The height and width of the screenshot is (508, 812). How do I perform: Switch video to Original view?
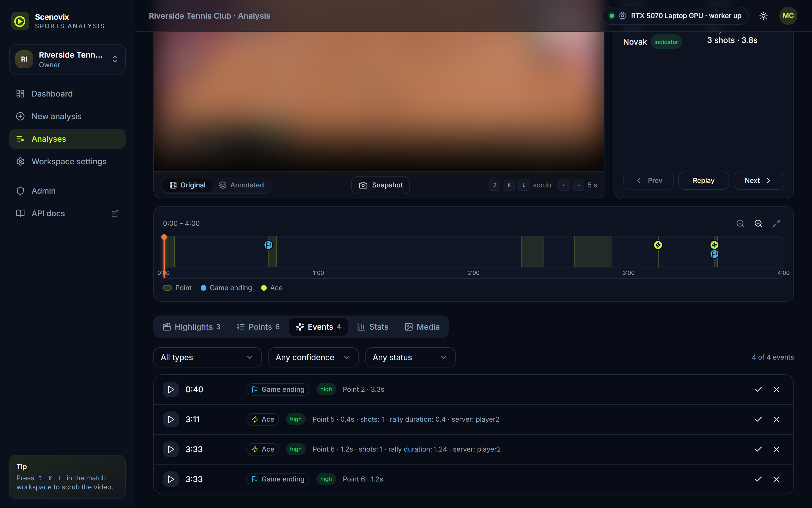click(187, 185)
